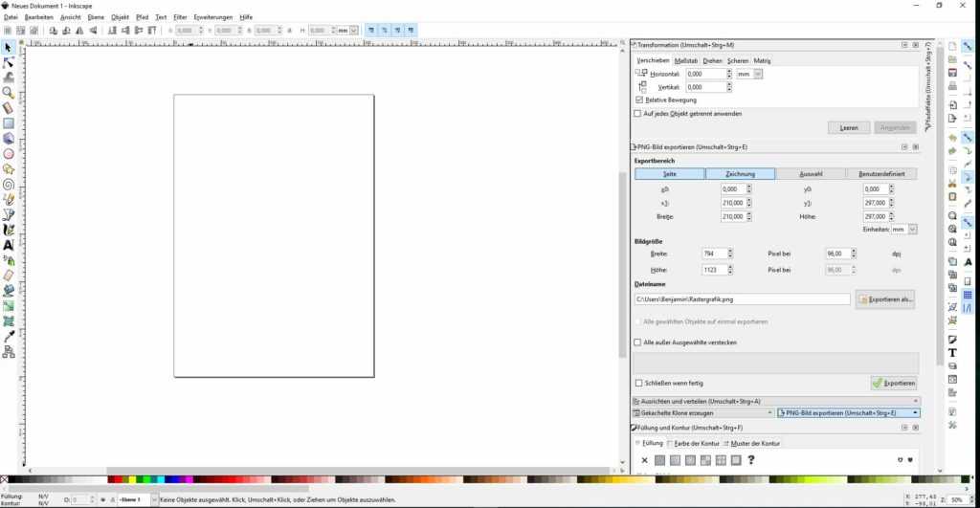Enable Auf jedes Objekt getrennt anwenden
Image resolution: width=980 pixels, height=508 pixels.
tap(637, 114)
